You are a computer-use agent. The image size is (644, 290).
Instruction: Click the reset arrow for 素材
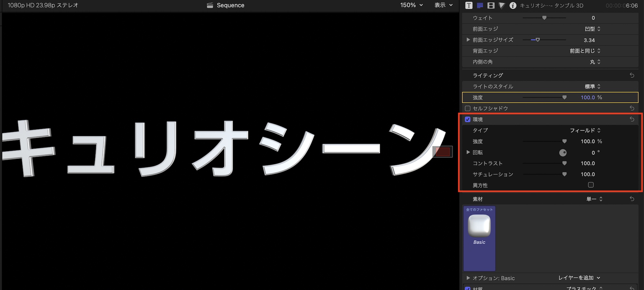(x=632, y=199)
